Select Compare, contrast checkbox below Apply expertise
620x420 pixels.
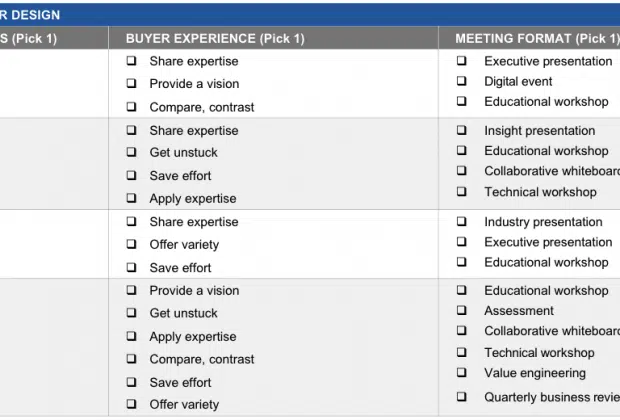131,359
